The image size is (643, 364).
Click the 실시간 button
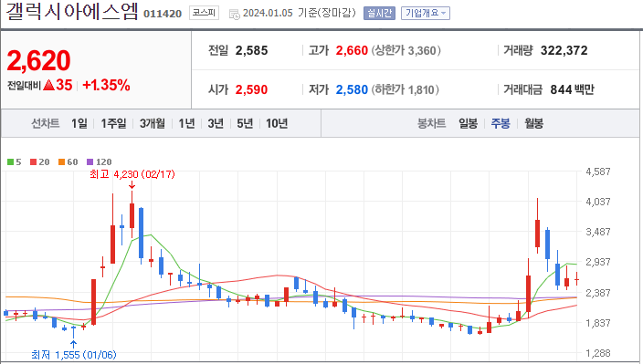(x=379, y=13)
